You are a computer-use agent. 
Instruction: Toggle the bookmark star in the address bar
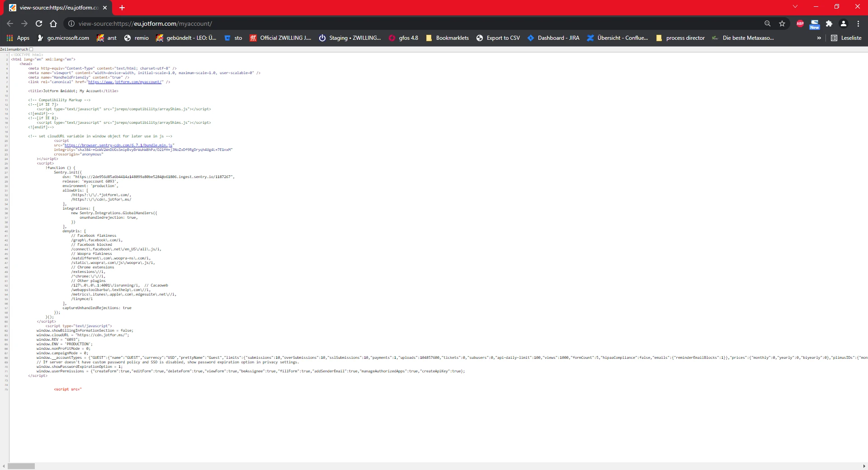point(783,23)
